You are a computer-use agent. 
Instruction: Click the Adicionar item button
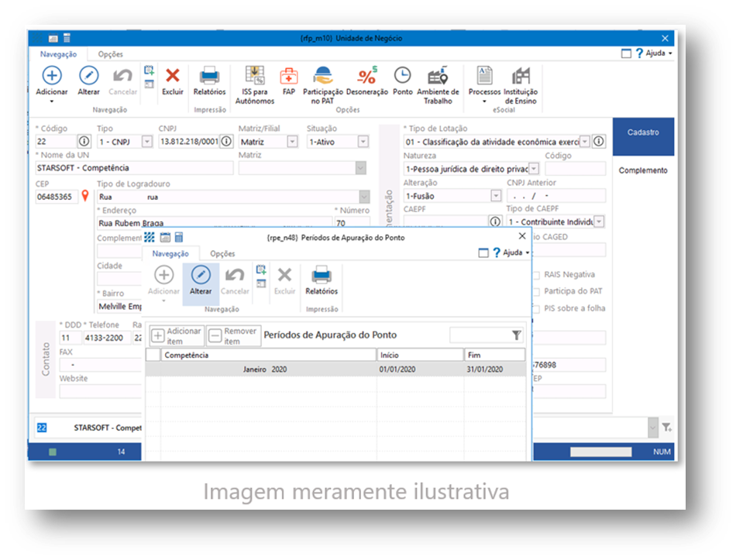(177, 335)
